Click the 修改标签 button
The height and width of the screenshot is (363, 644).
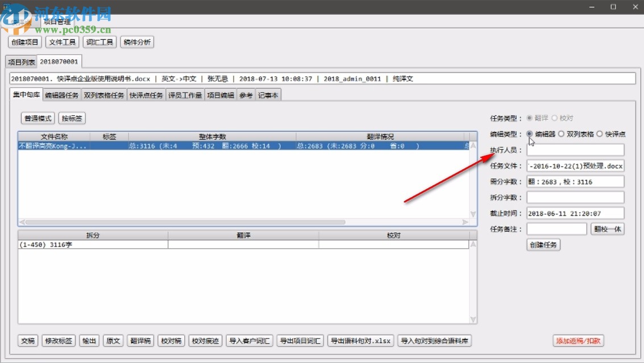(59, 341)
